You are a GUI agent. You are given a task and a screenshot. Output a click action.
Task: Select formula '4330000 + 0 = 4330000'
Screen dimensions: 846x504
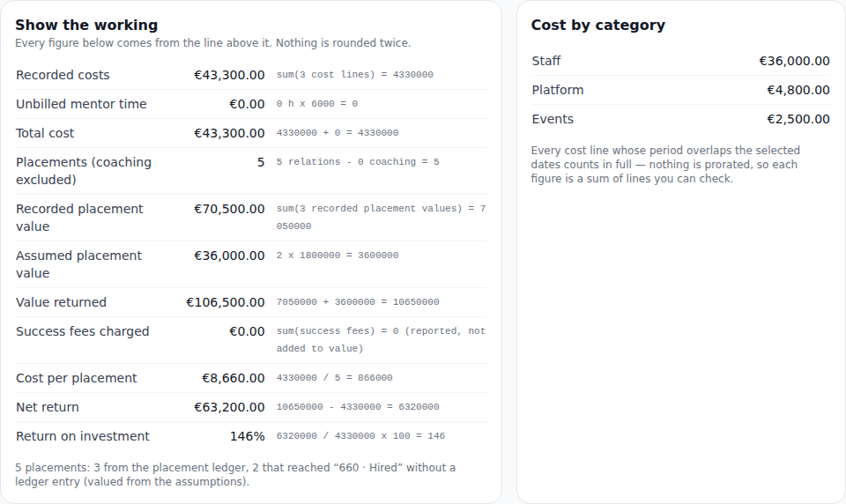click(x=338, y=133)
